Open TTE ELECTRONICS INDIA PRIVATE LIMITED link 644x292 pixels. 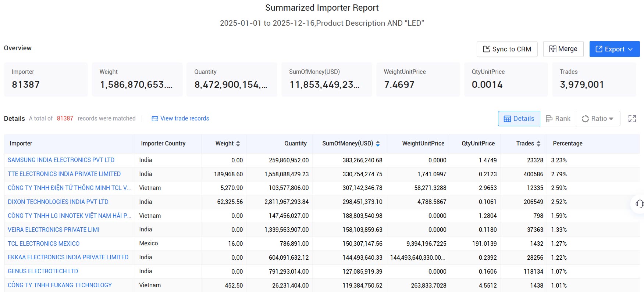coord(64,174)
